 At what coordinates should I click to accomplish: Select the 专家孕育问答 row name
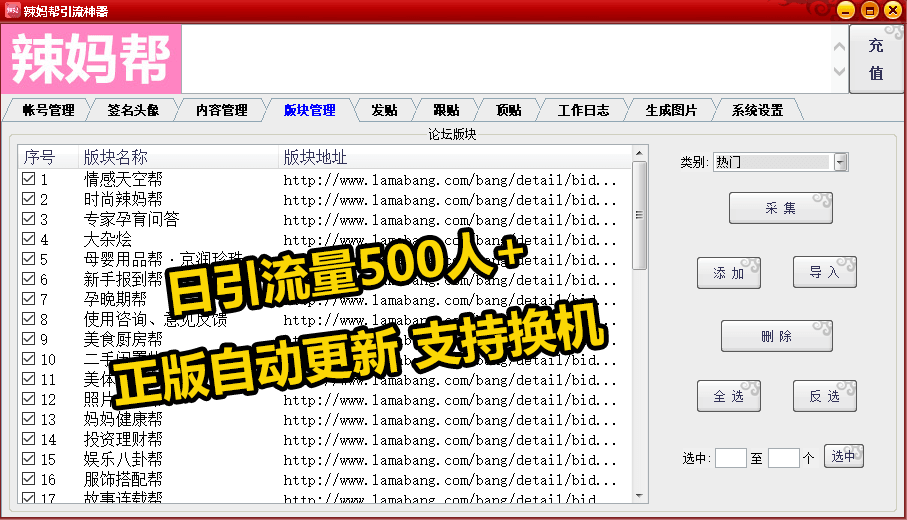click(131, 219)
